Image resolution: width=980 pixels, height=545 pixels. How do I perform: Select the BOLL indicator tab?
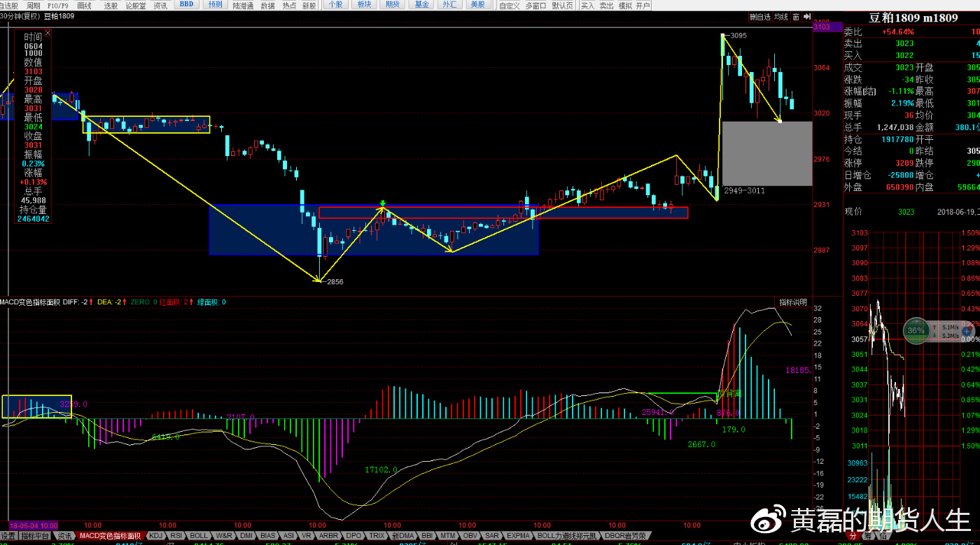click(x=199, y=535)
